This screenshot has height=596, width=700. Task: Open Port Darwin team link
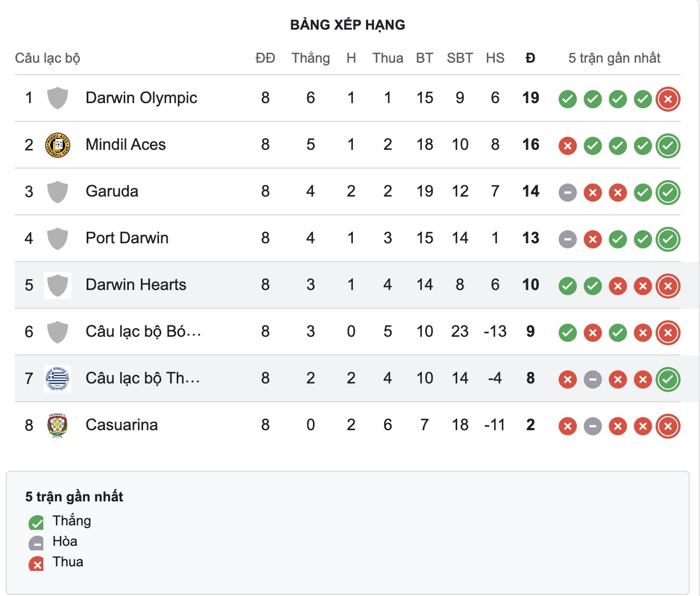(x=127, y=238)
